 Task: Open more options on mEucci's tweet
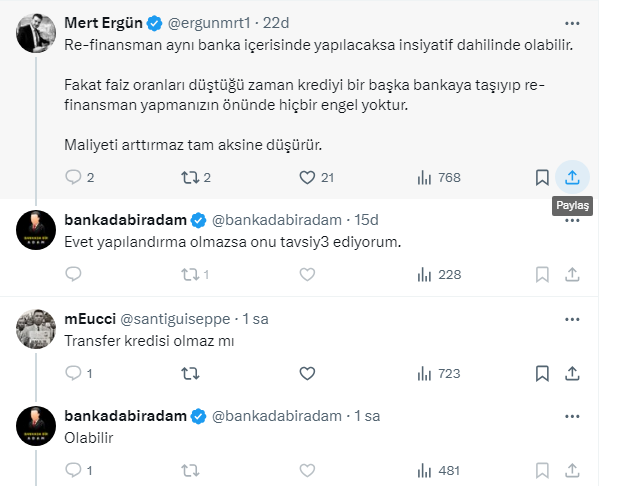tap(572, 318)
